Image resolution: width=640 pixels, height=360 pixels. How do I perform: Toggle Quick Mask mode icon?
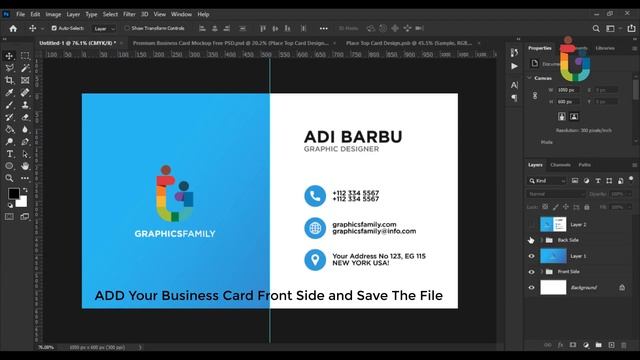coord(9,217)
